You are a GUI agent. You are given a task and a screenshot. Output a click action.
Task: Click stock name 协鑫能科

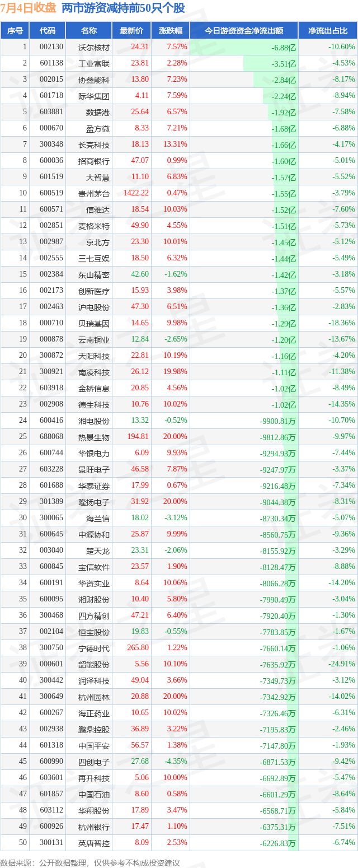click(x=94, y=80)
